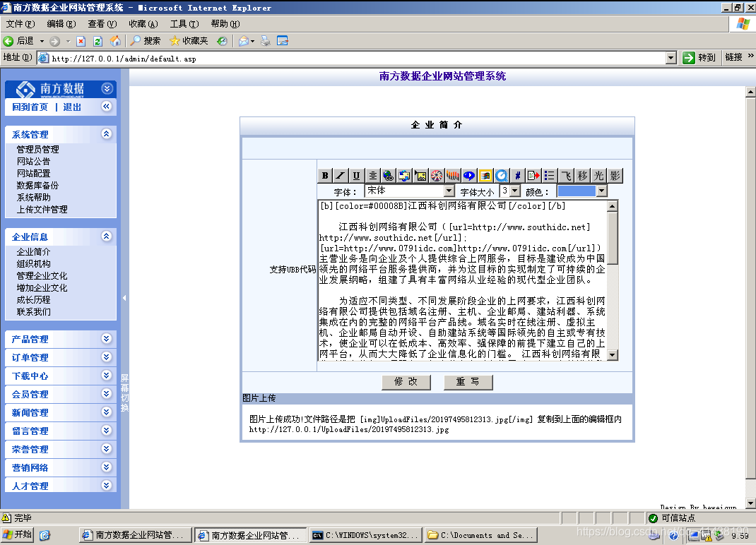Open the 工具 menu
This screenshot has width=756, height=545.
pyautogui.click(x=184, y=23)
